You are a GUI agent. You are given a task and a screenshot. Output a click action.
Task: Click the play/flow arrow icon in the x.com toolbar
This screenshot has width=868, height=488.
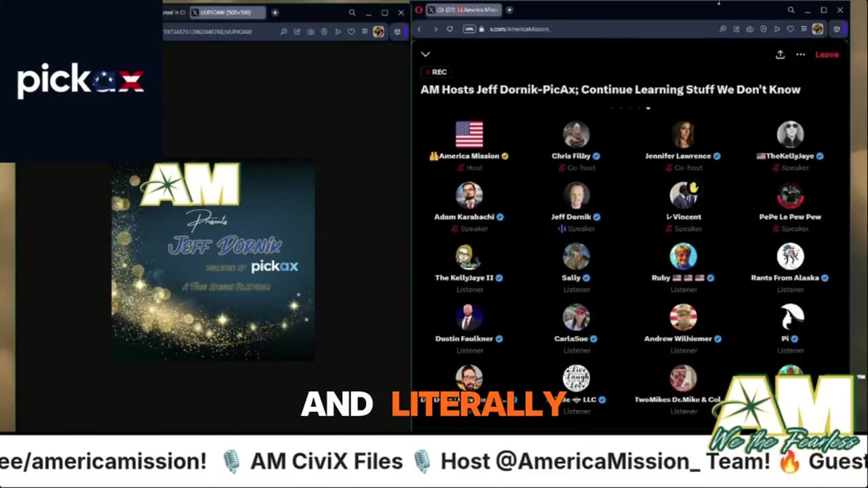click(x=777, y=29)
